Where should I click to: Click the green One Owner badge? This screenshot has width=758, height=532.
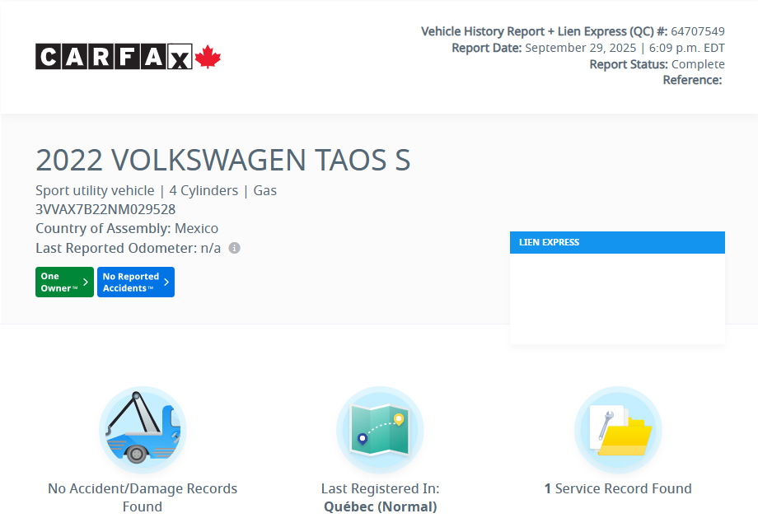click(x=64, y=282)
